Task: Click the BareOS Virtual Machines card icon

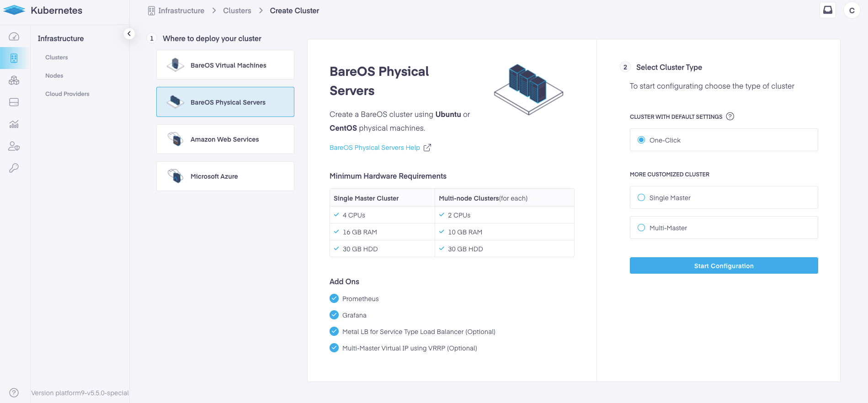Action: click(x=176, y=65)
